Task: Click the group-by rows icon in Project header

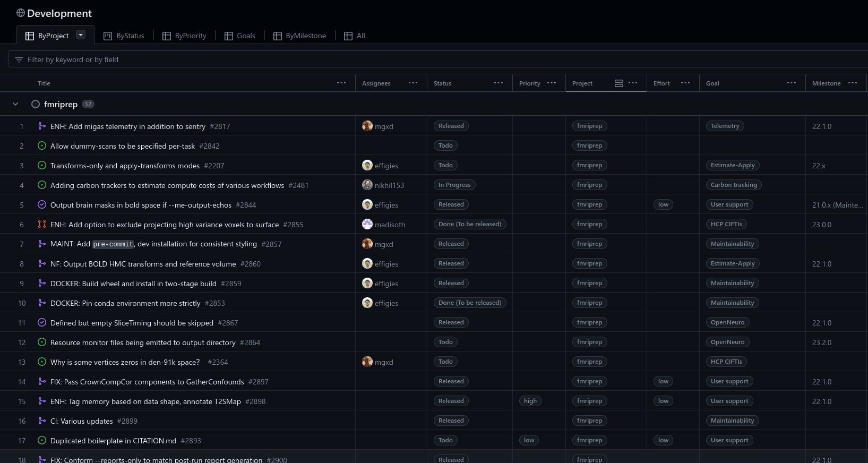Action: pos(619,83)
